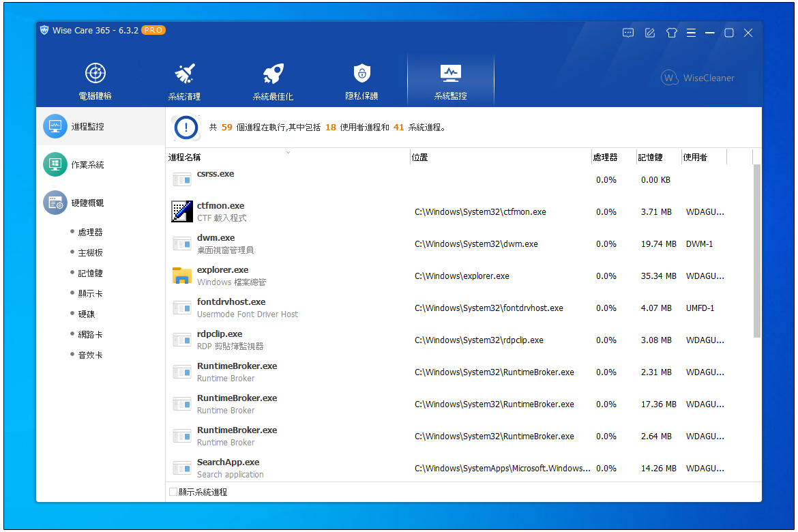The height and width of the screenshot is (532, 798).
Task: Select 顯示卡 sidebar item
Action: [90, 293]
